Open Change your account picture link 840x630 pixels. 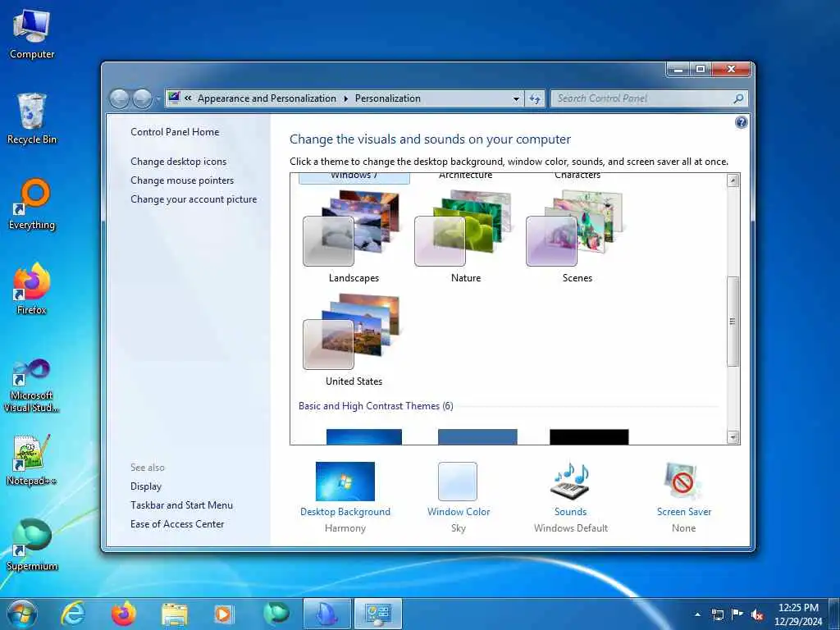click(x=194, y=199)
